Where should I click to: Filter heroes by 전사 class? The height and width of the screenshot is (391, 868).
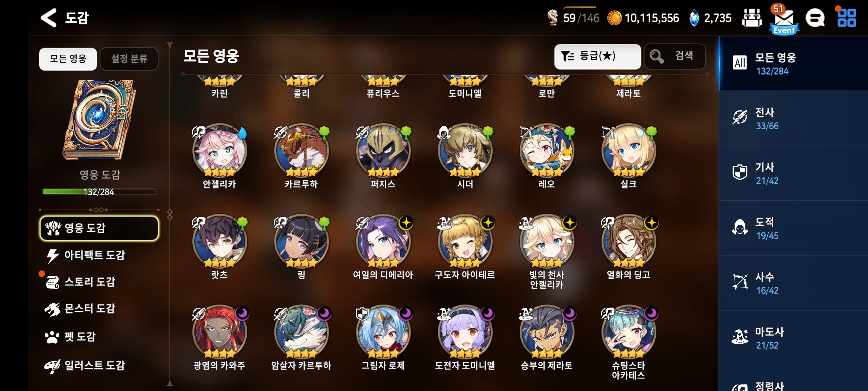coord(793,118)
